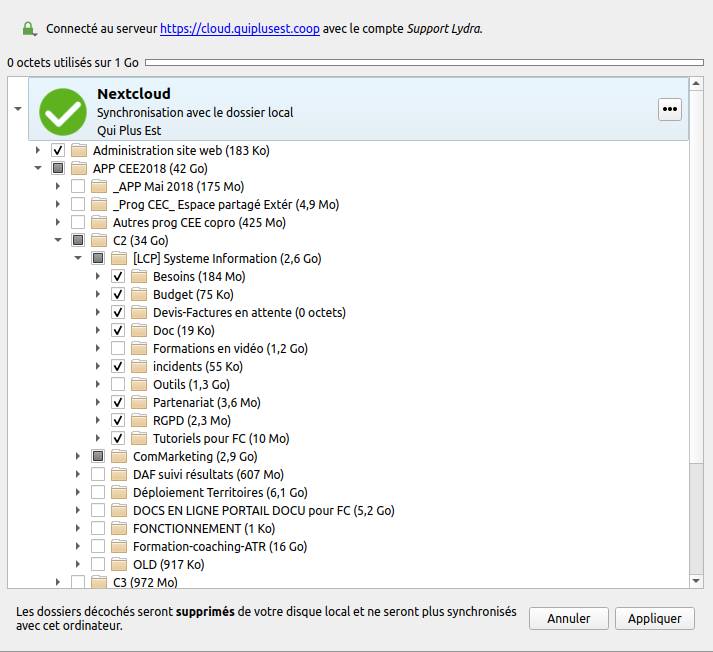713x652 pixels.
Task: Click the folder icon of DAF suivi résultats
Action: [119, 474]
